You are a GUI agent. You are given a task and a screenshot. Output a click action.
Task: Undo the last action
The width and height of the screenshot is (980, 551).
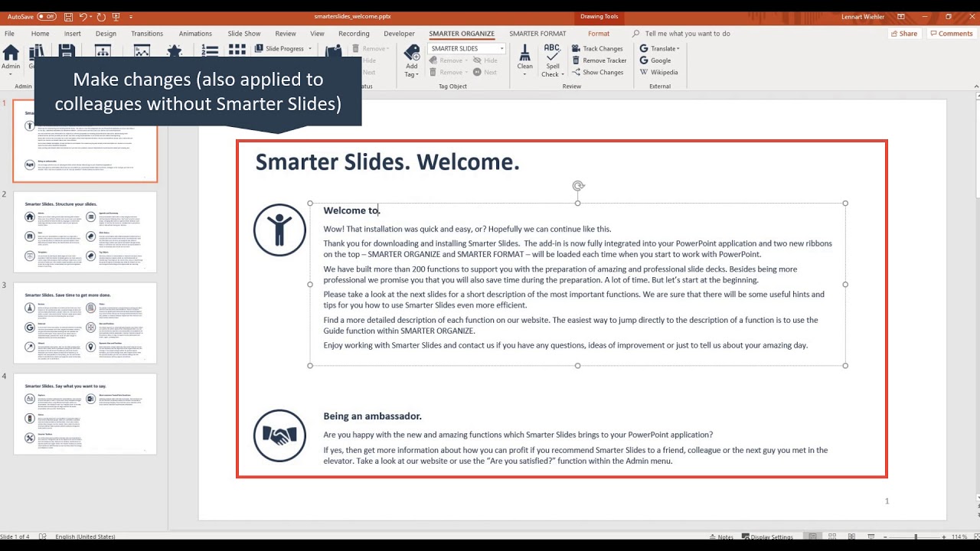[84, 16]
